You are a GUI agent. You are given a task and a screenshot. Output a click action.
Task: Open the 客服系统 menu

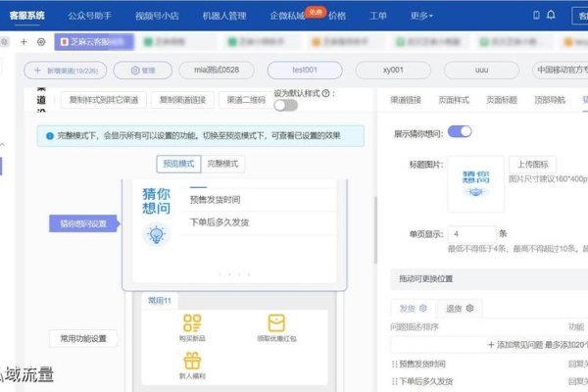27,16
